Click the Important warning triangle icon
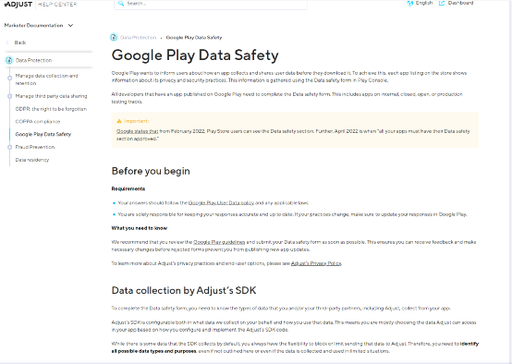Viewport: 512px width, 364px height. click(x=119, y=121)
